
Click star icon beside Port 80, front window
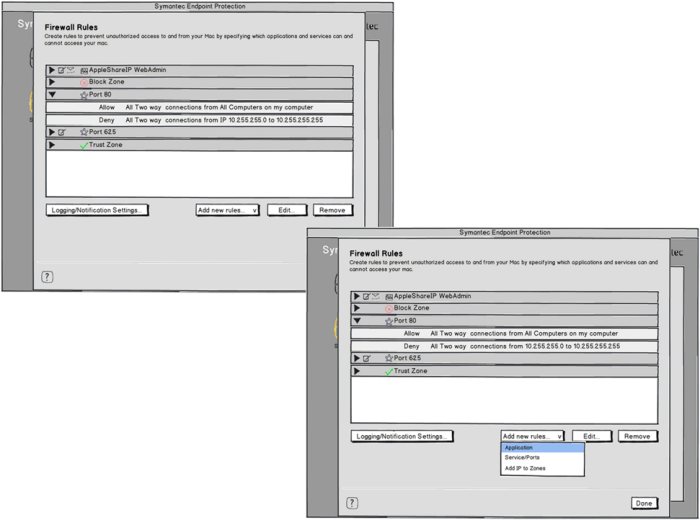(389, 321)
